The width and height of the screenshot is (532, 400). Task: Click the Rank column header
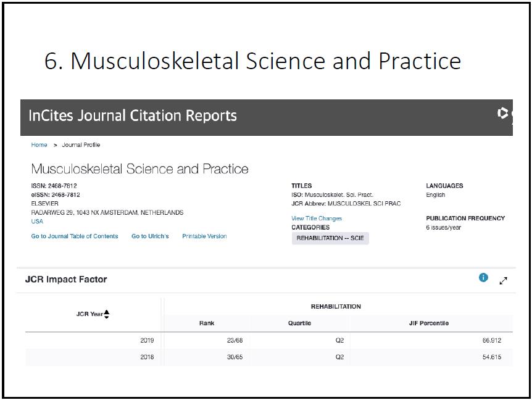tap(207, 323)
